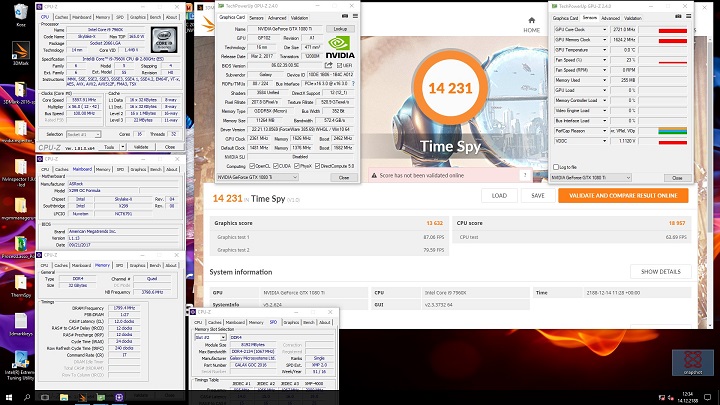Switch to GPU-Z via green taskbar icon
720x405 pixels.
[101, 397]
